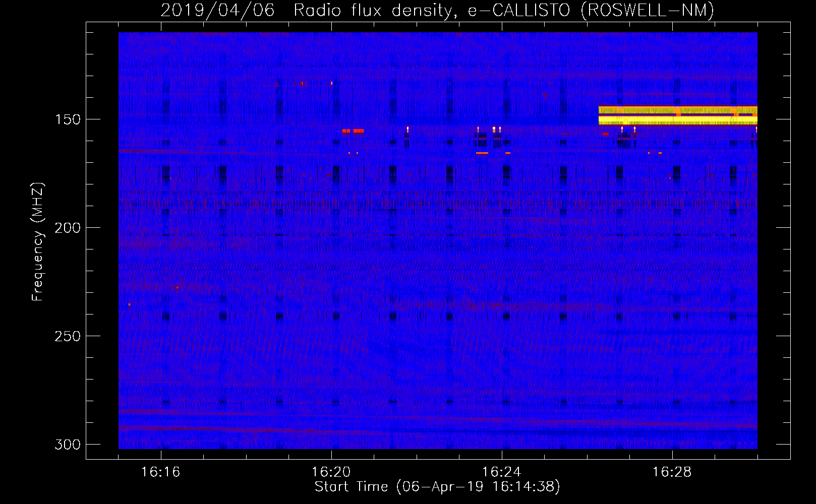Click the 150 frequency tick label
This screenshot has width=816, height=504.
coord(68,119)
